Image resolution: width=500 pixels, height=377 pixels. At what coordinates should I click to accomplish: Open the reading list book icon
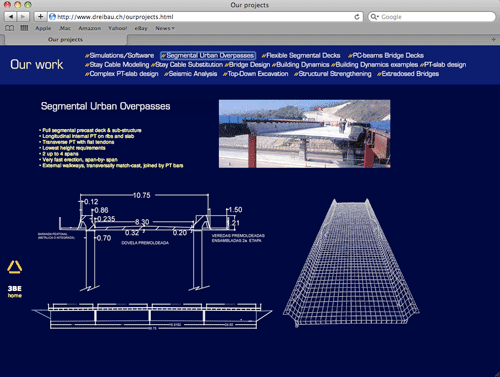(x=10, y=28)
